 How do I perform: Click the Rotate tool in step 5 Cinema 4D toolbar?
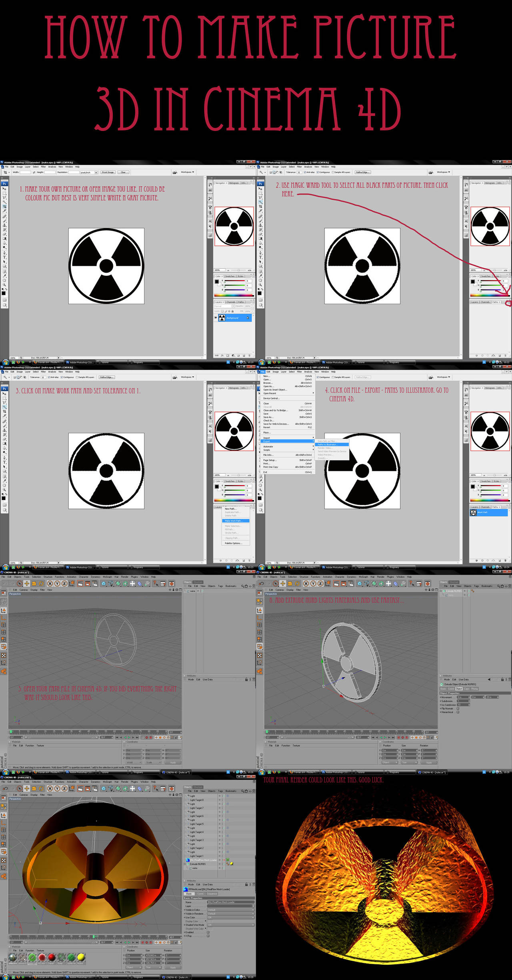tap(42, 583)
